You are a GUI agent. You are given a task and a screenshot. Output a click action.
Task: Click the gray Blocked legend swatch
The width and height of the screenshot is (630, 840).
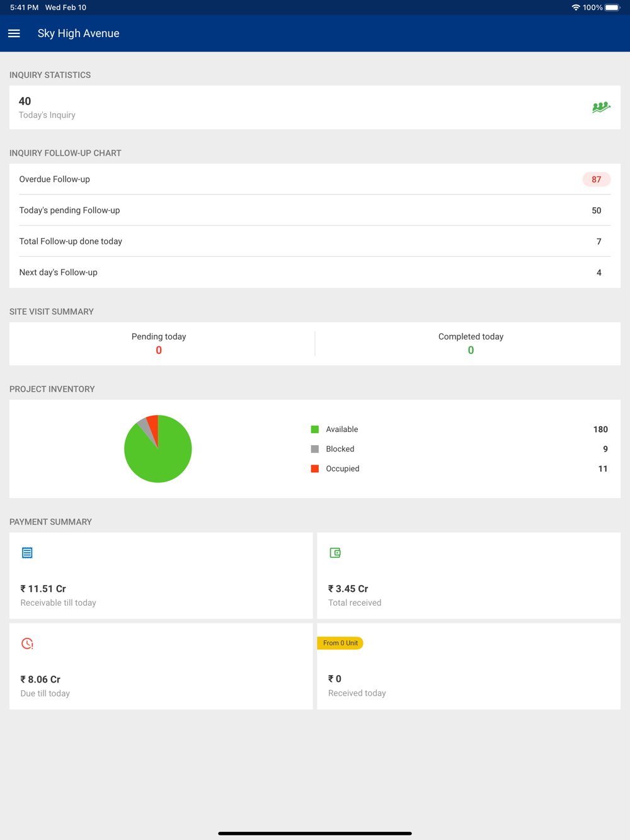(315, 449)
